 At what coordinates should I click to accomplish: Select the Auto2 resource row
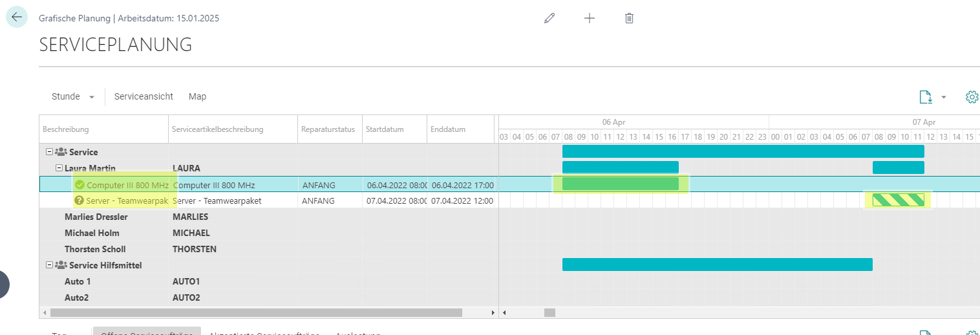tap(269, 297)
